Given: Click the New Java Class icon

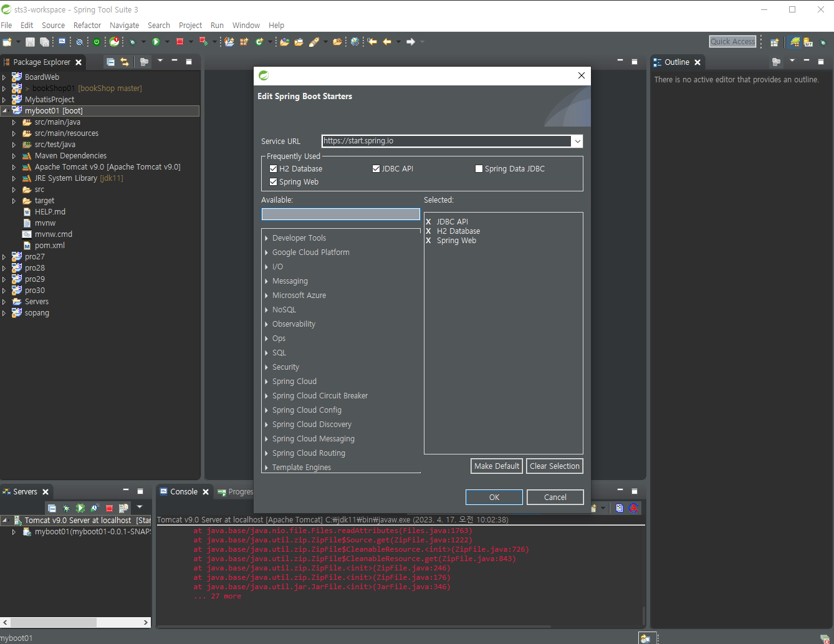Looking at the screenshot, I should point(259,42).
